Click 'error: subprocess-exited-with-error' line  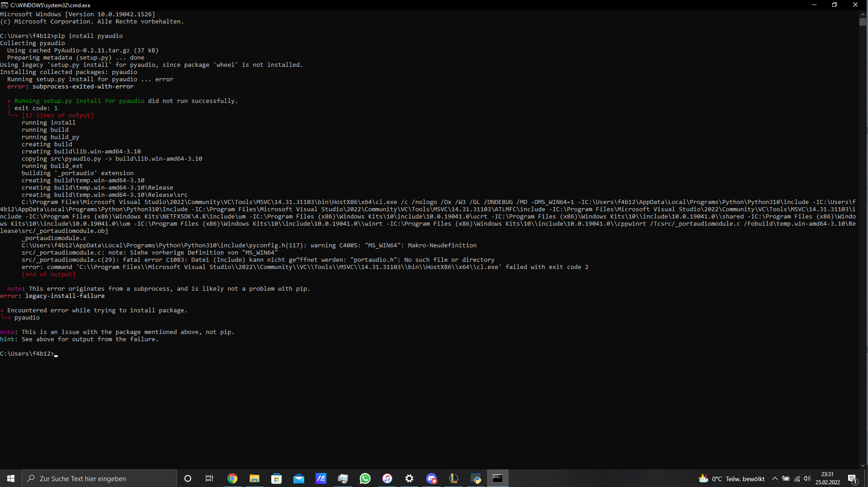[x=70, y=86]
